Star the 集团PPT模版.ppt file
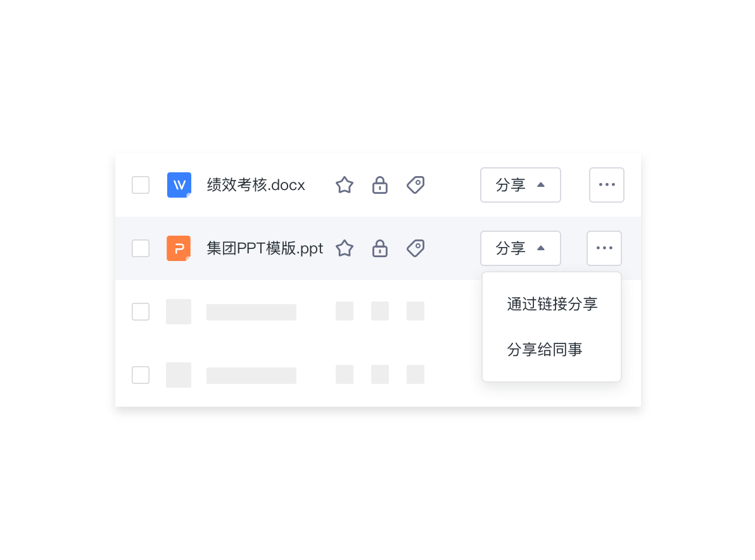 345,248
